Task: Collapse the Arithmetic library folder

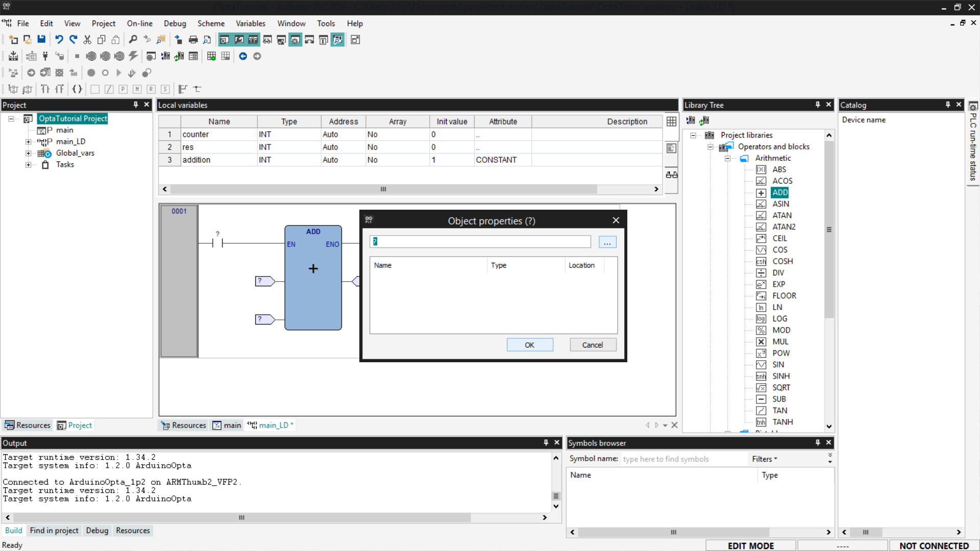Action: pos(727,158)
